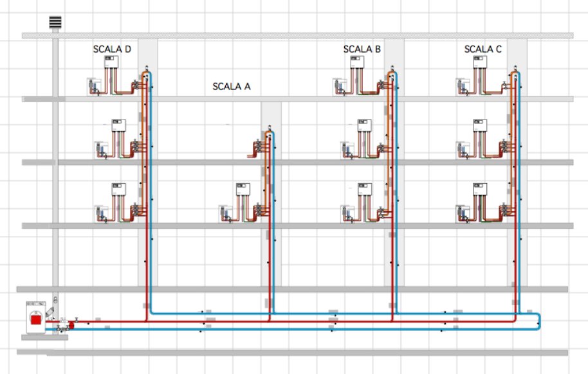The image size is (588, 374).
Task: Select the boxed valve group left of Scala D top unit
Action: (x=94, y=87)
